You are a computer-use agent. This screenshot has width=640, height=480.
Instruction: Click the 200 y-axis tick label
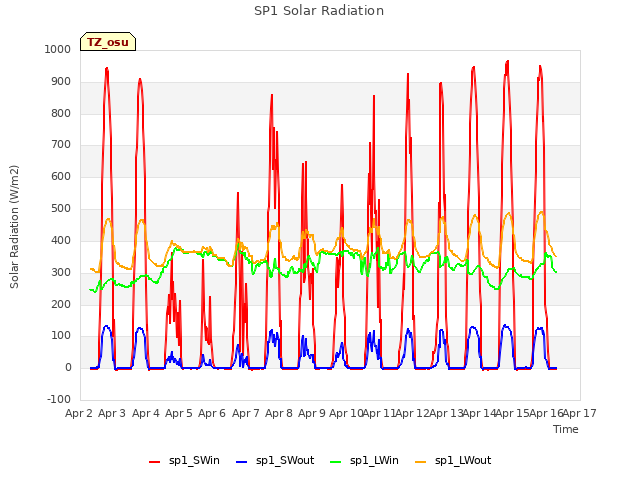(x=61, y=304)
